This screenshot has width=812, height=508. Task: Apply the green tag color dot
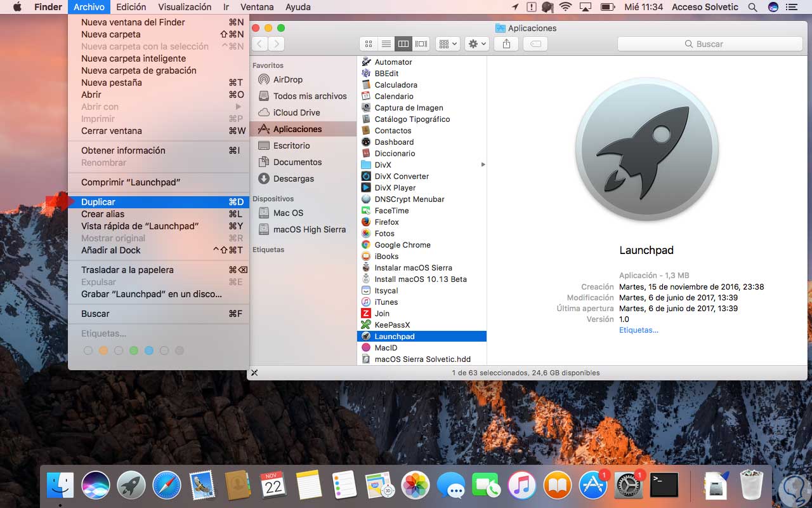tap(134, 351)
